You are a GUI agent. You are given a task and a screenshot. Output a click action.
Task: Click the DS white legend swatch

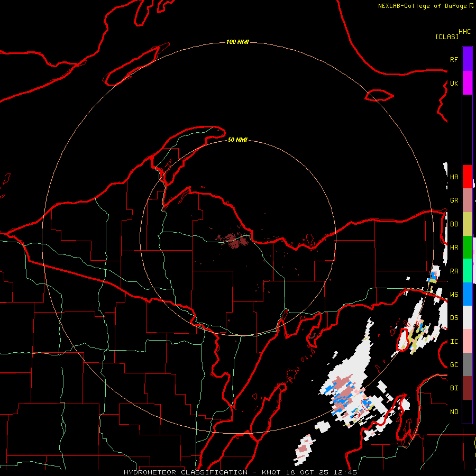467,317
